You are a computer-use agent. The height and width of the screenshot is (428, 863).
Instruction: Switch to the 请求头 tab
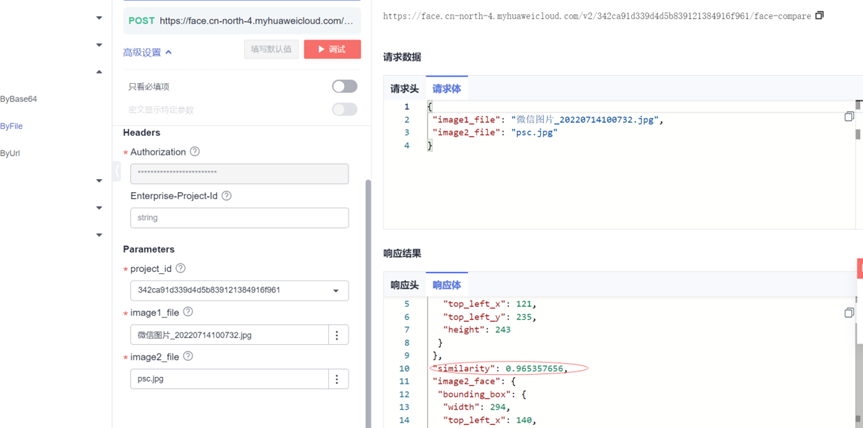(404, 89)
